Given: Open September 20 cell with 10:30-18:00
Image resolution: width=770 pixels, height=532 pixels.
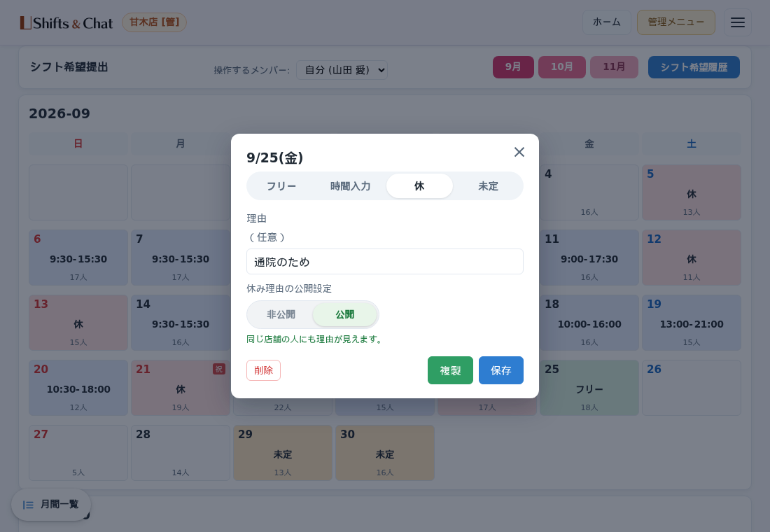Looking at the screenshot, I should pos(78,388).
